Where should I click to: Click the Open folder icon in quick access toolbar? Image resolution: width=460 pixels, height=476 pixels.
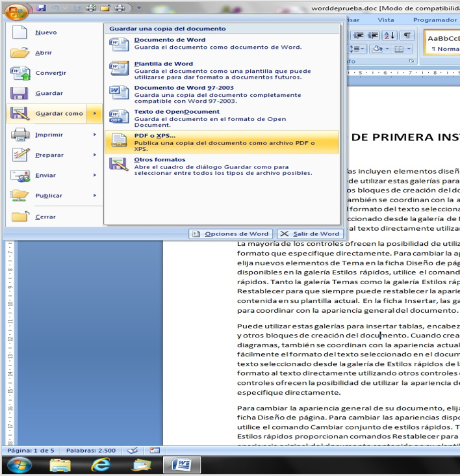click(105, 8)
